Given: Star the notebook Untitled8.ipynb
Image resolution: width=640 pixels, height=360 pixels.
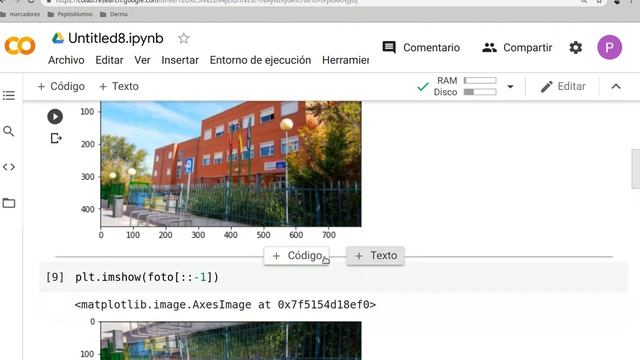Looking at the screenshot, I should [184, 38].
